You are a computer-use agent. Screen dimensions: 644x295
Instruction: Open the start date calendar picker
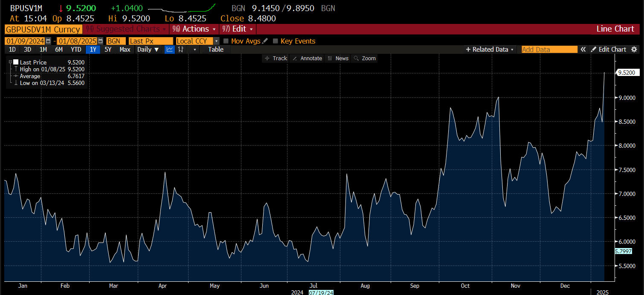48,41
